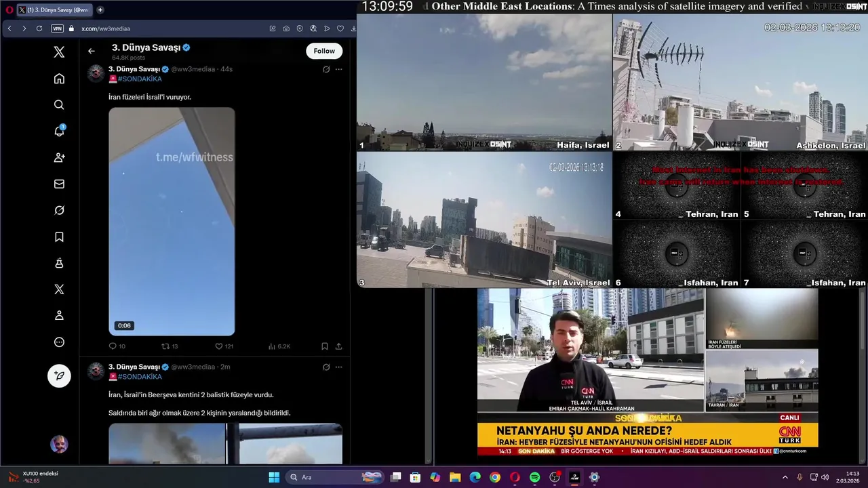Navigate back in the browser

(9, 28)
